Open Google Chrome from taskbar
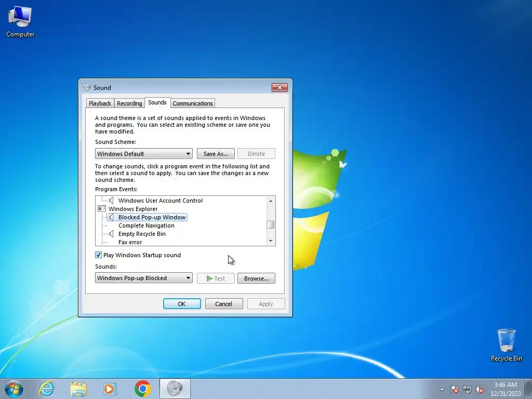 coord(142,389)
